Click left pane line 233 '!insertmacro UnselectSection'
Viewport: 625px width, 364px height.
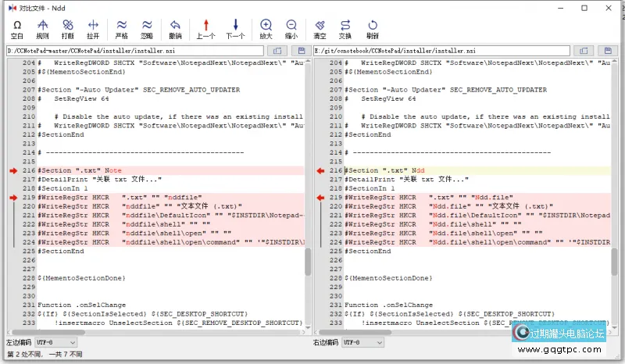[x=179, y=323]
